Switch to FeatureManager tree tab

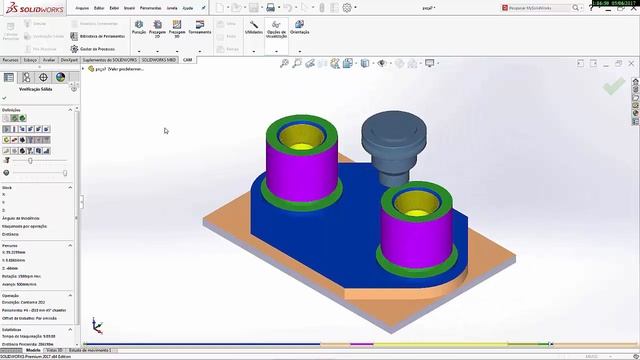(x=9, y=77)
